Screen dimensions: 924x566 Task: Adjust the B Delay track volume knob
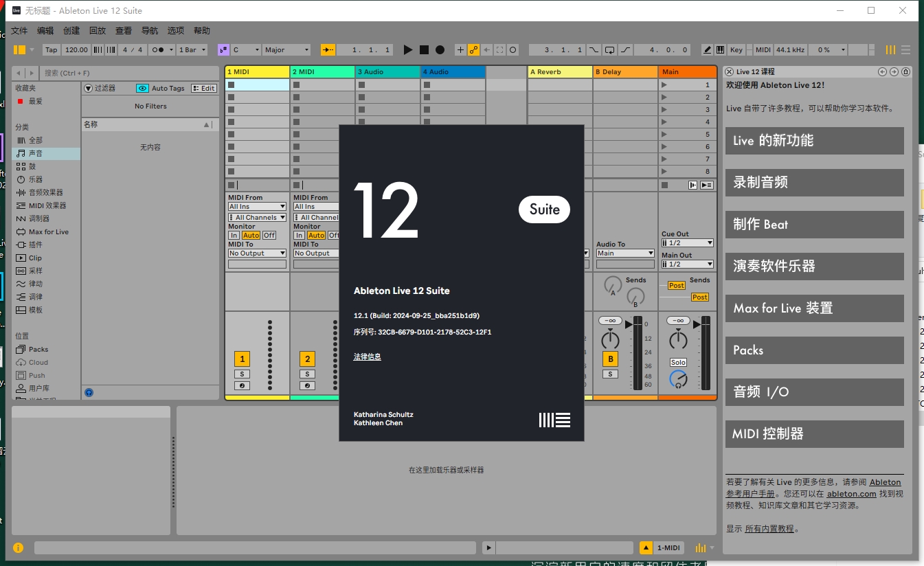610,339
